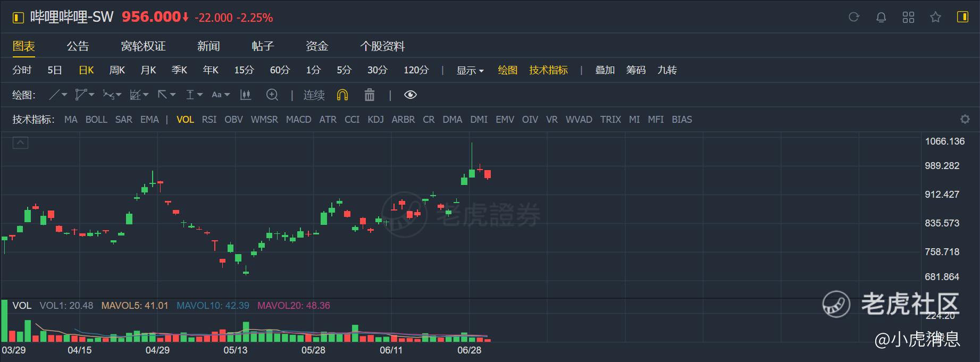This screenshot has height=362, width=980.
Task: Switch to the 新闻 tab
Action: point(208,46)
